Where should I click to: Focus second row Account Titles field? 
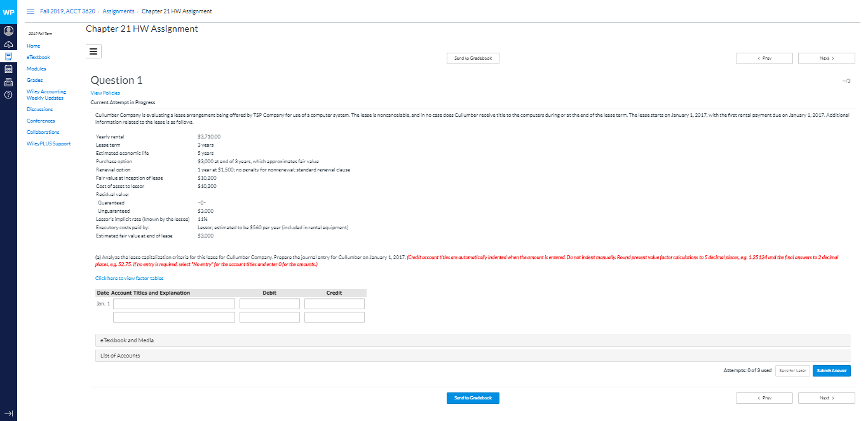[x=173, y=317]
